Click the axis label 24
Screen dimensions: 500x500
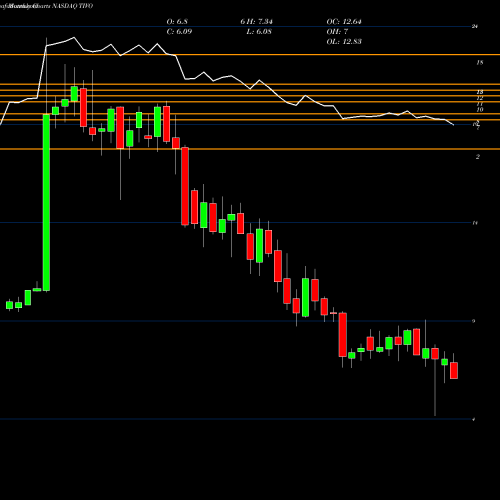click(x=475, y=26)
